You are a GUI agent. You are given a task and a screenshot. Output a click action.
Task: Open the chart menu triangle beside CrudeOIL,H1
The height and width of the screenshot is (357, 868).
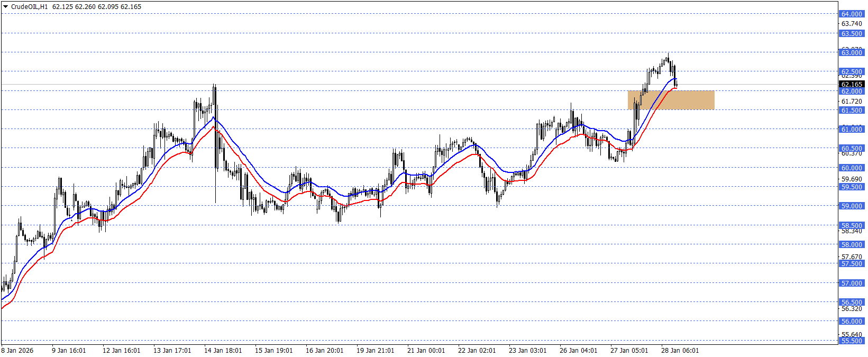5,7
